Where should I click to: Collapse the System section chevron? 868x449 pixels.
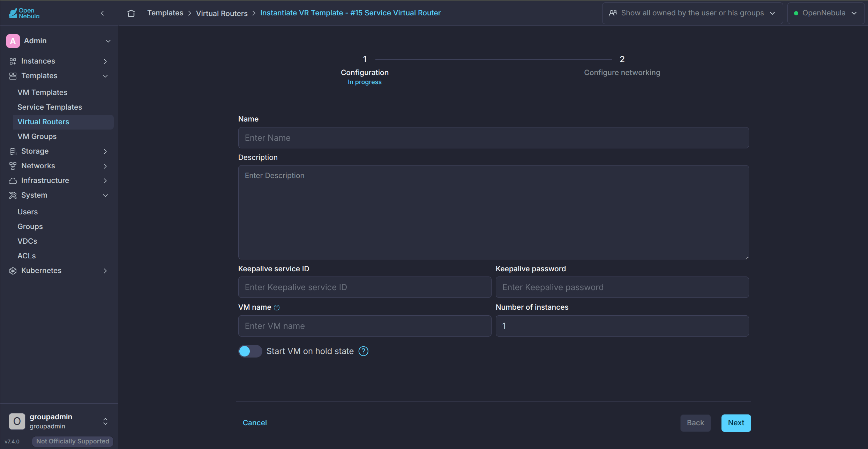point(105,196)
